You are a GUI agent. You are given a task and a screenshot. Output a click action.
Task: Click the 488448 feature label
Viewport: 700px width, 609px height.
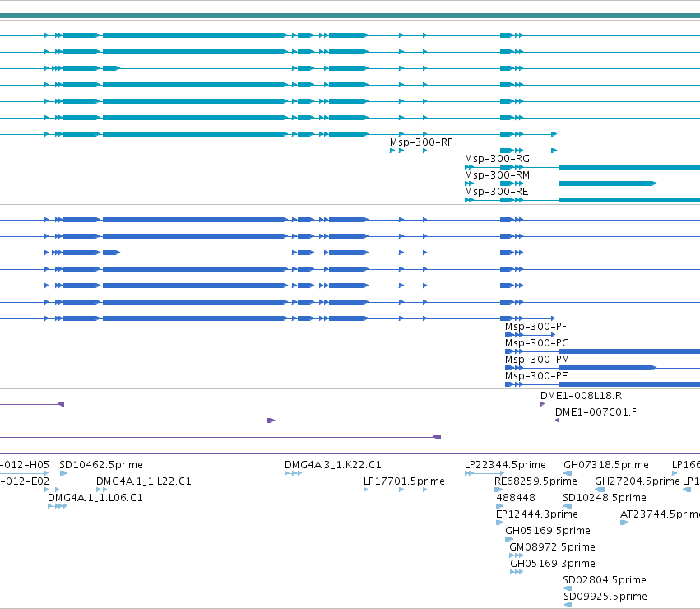click(516, 498)
